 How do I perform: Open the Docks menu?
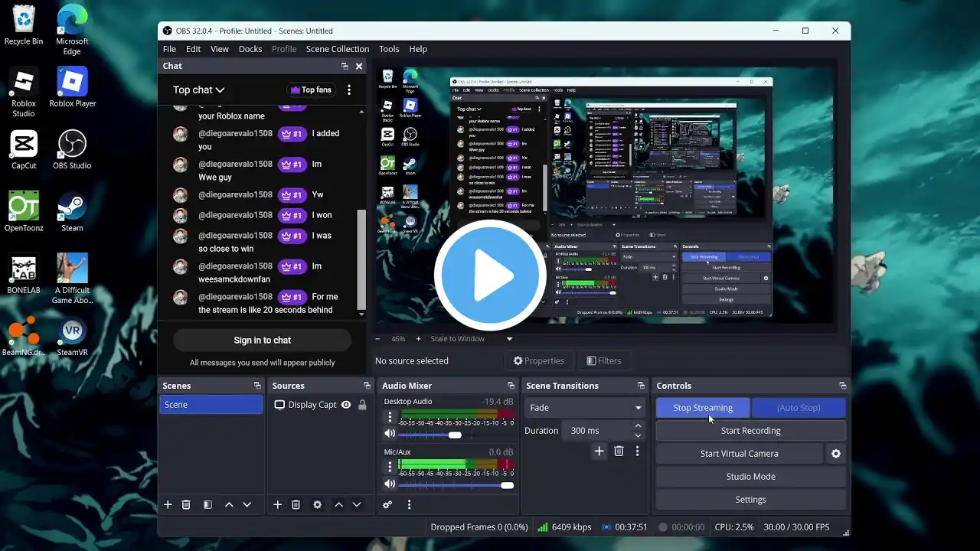250,49
